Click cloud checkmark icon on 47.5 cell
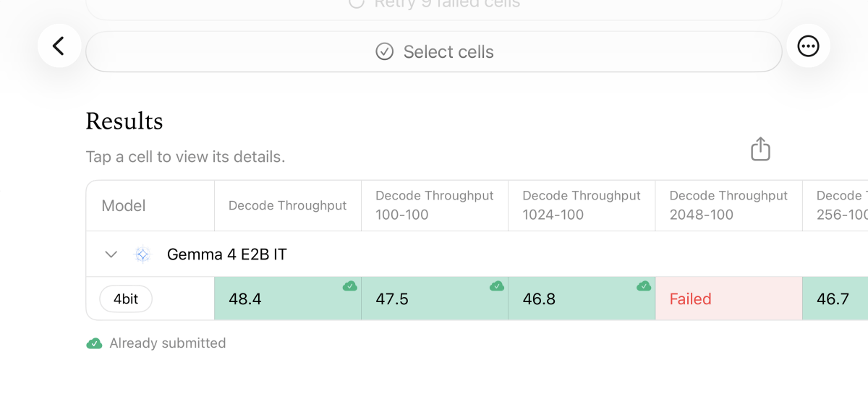Image resolution: width=868 pixels, height=399 pixels. point(497,286)
